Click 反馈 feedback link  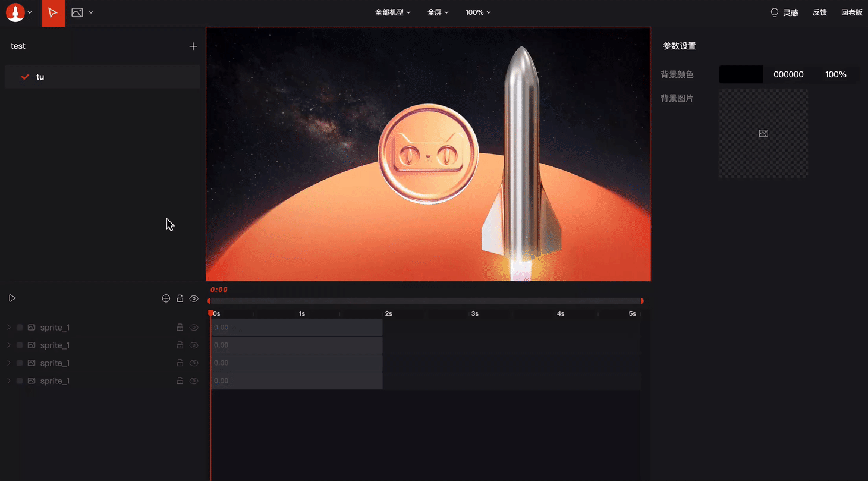pyautogui.click(x=820, y=12)
